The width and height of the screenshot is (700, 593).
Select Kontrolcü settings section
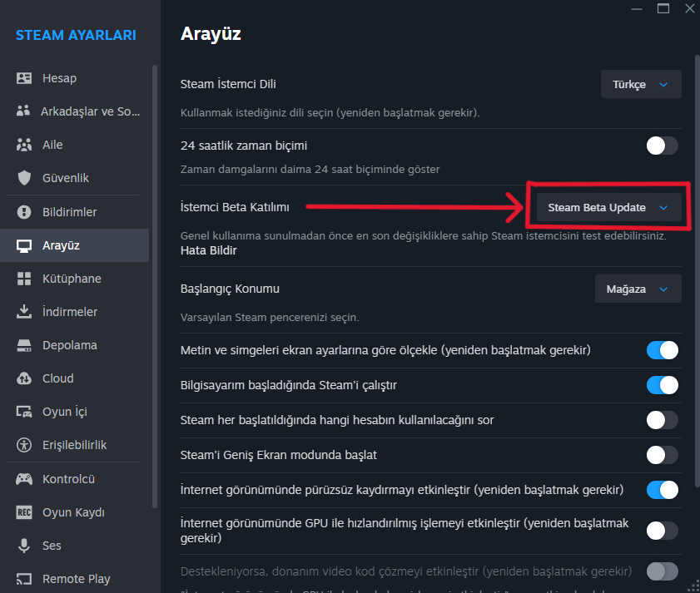(75, 479)
